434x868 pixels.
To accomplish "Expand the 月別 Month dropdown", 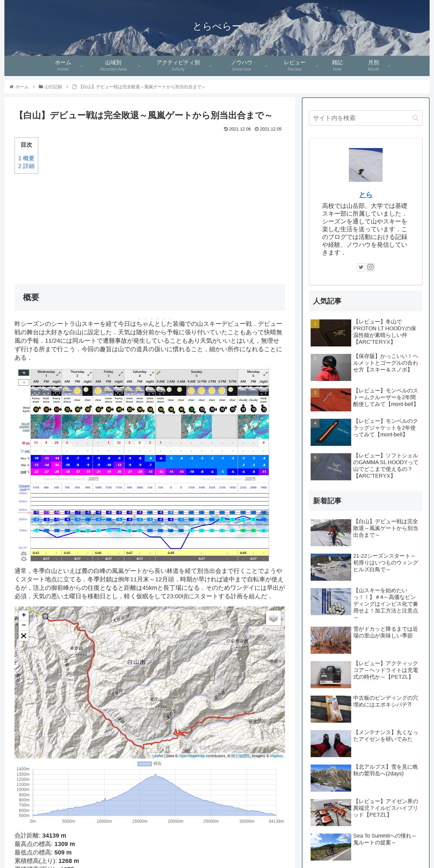I will pos(389,66).
